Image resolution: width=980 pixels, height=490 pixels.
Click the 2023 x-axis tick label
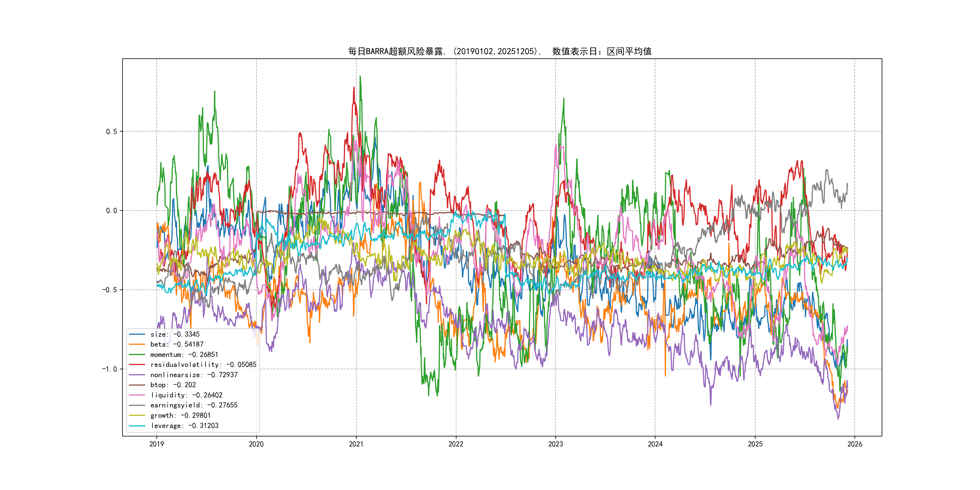[x=555, y=444]
